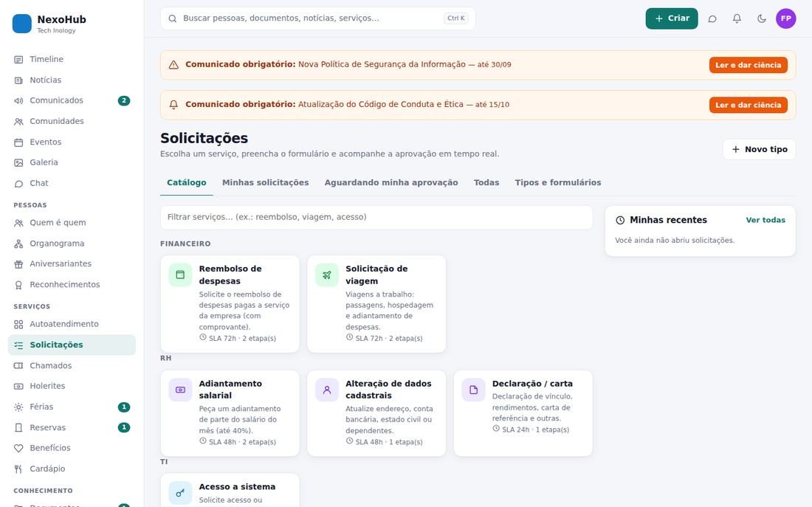Click the Ctrl K shortcut hint
The image size is (812, 507).
(456, 18)
